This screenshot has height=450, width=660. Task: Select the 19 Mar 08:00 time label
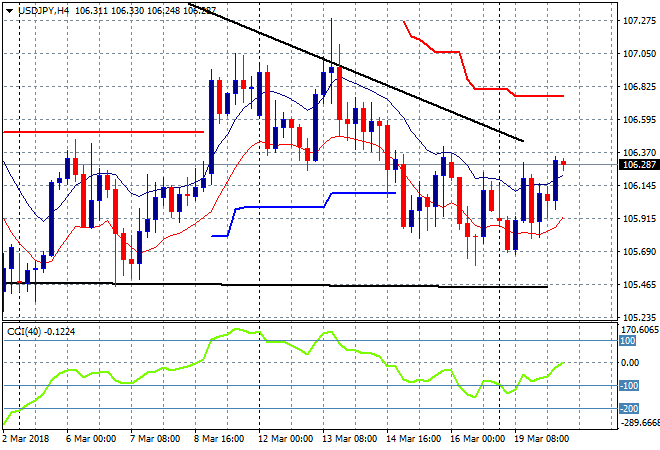click(x=541, y=439)
